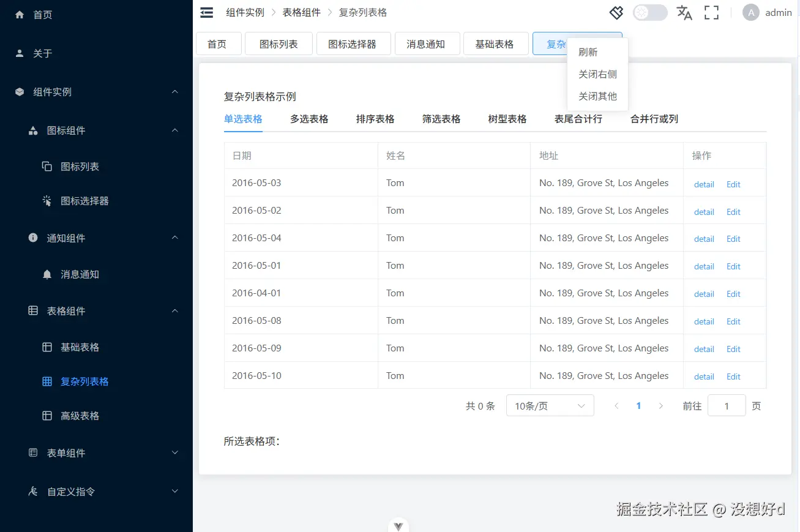Click the person icon beside 关于
Image resolution: width=800 pixels, height=532 pixels.
(x=20, y=53)
